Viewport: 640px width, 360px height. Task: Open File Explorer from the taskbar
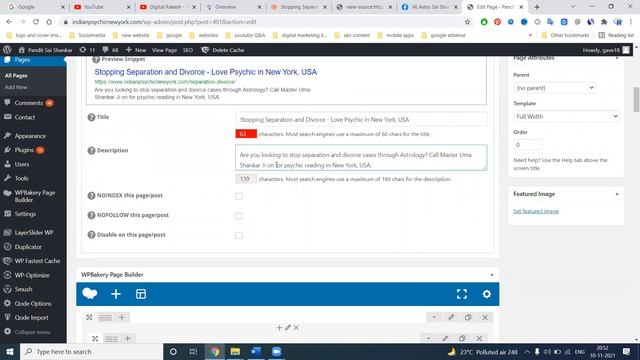coord(235,351)
